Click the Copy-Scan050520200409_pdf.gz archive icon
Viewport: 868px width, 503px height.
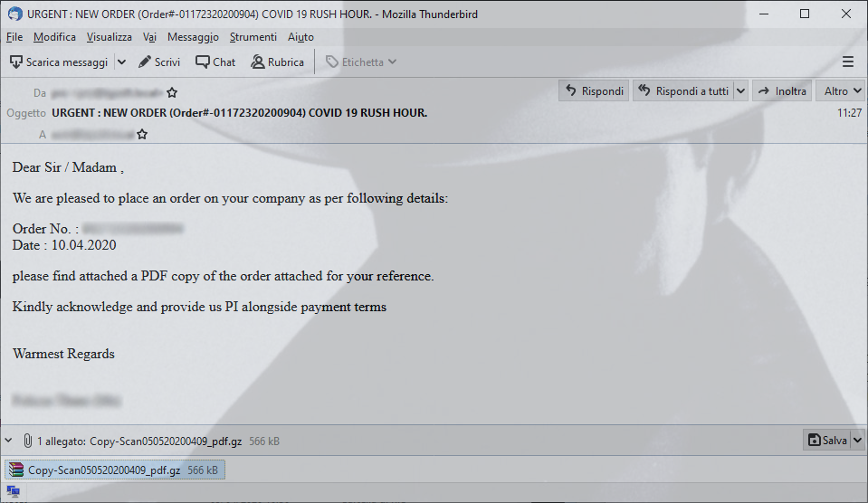[x=16, y=470]
